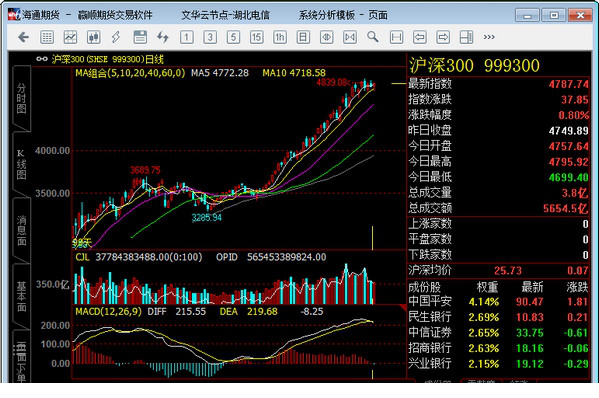Select the 5-minute period button
The height and width of the screenshot is (398, 599).
click(x=233, y=37)
